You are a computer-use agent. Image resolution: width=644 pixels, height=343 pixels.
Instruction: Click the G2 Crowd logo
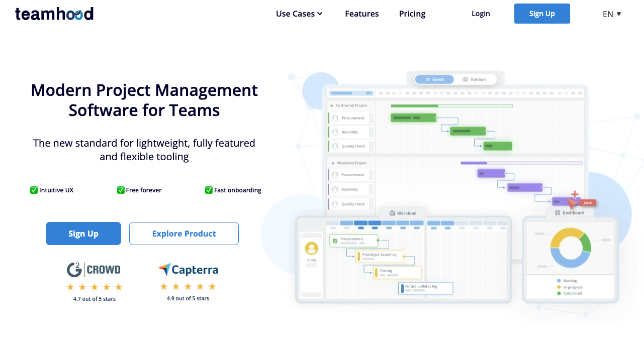click(x=94, y=270)
